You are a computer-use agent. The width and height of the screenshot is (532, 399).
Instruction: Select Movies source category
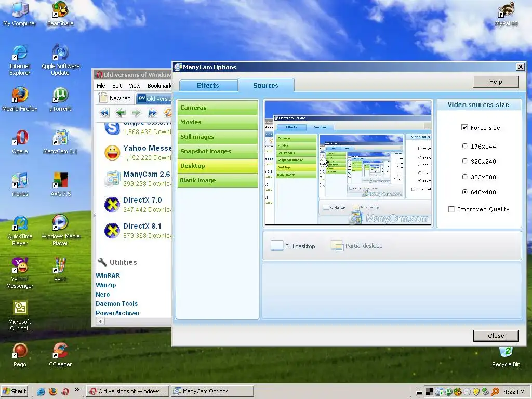click(x=218, y=122)
